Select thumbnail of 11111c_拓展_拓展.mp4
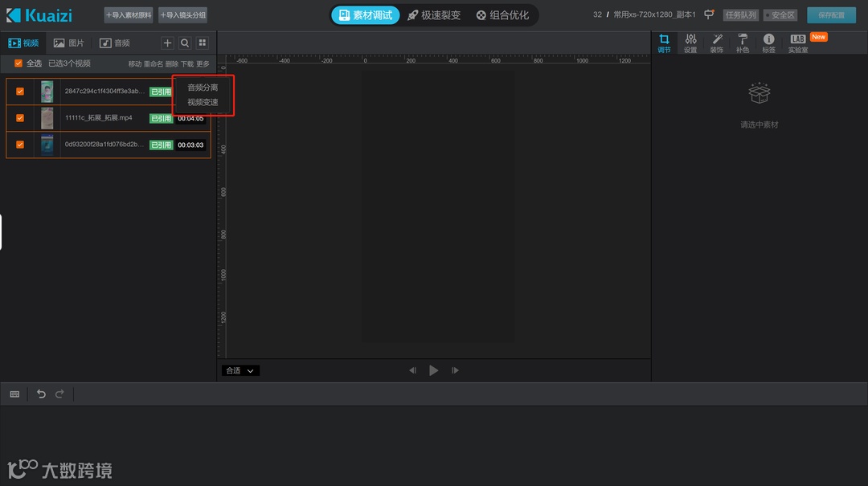Image resolution: width=868 pixels, height=486 pixels. tap(47, 118)
